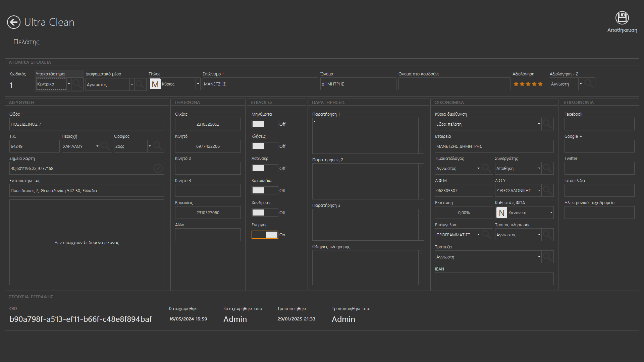Click the back arrow next to Ultra Clean
Image resolution: width=644 pixels, height=362 pixels.
click(14, 22)
